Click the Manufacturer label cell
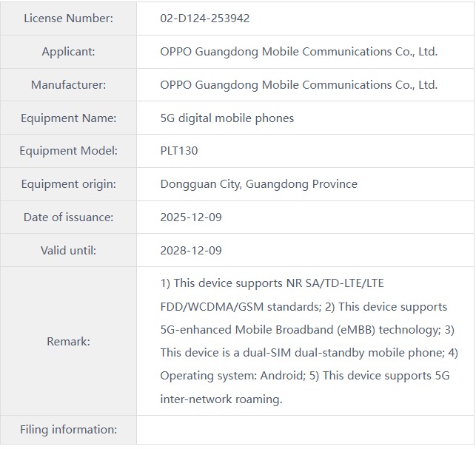Image resolution: width=476 pixels, height=449 pixels. [x=68, y=85]
